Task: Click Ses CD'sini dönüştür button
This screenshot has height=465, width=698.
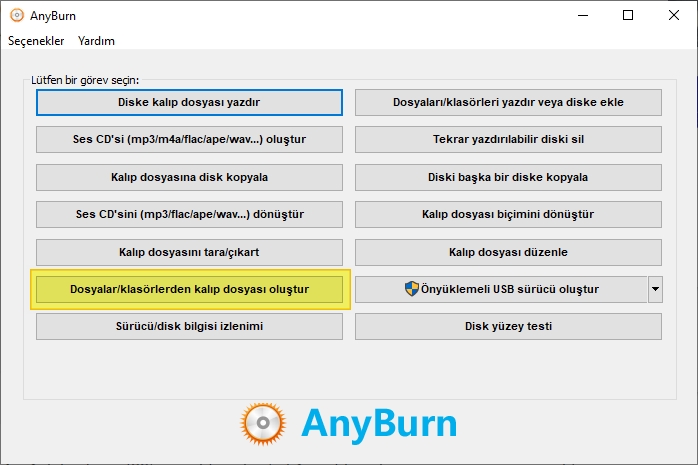Action: (x=189, y=214)
